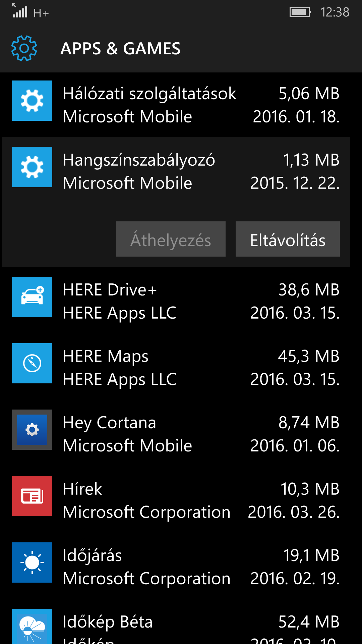Viewport: 362px width, 644px height.
Task: Tap the HERE Maps app name
Action: point(106,357)
